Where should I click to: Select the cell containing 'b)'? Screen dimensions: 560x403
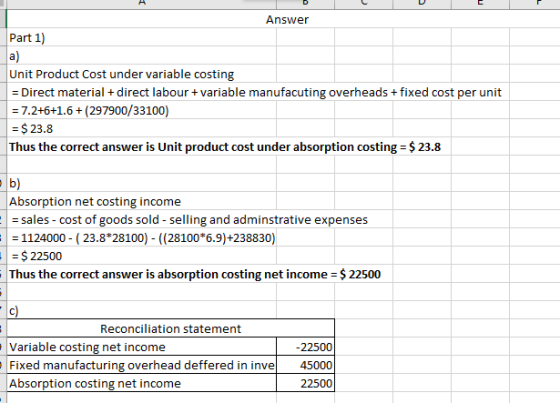pos(141,183)
